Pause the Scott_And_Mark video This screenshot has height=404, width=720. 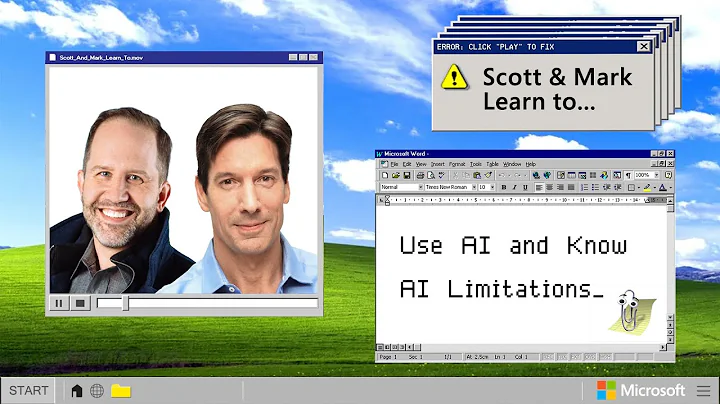tap(59, 303)
